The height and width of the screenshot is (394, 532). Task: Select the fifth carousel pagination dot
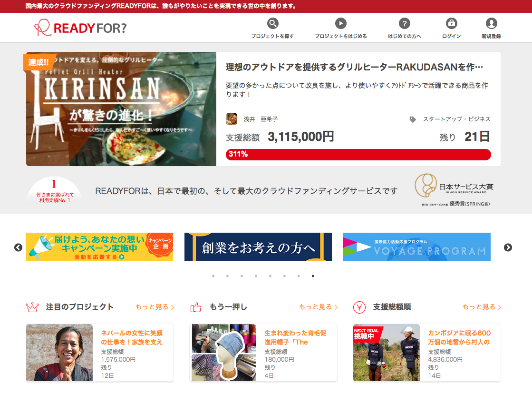click(270, 276)
